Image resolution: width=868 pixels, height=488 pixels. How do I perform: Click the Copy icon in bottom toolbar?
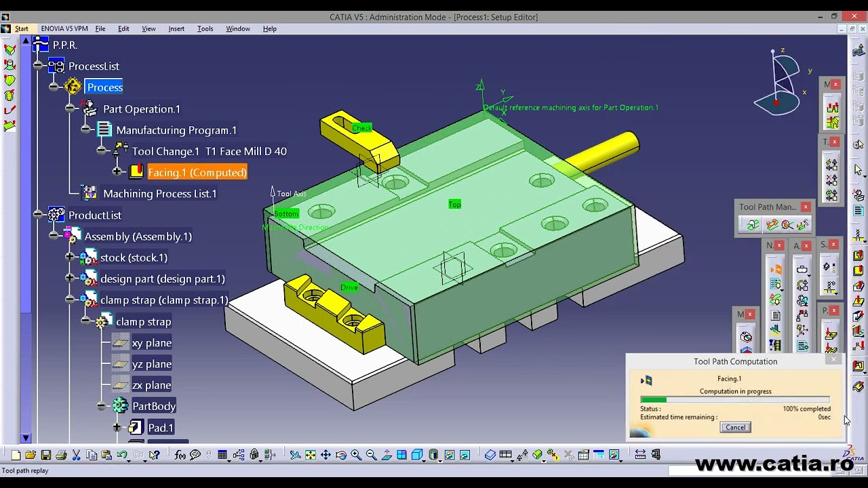pos(92,455)
